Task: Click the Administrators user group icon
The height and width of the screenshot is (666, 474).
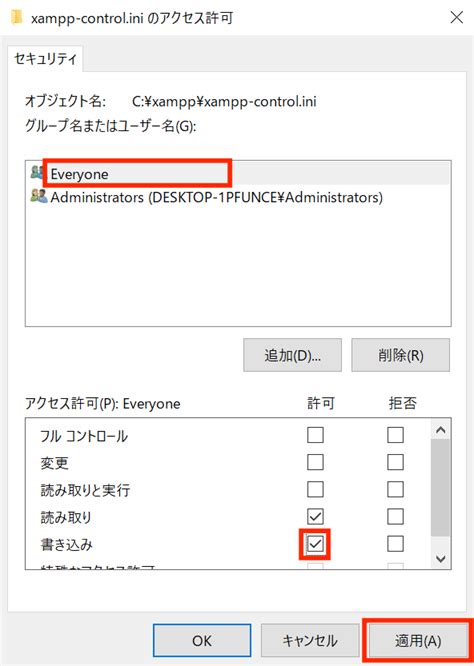Action: [x=40, y=196]
